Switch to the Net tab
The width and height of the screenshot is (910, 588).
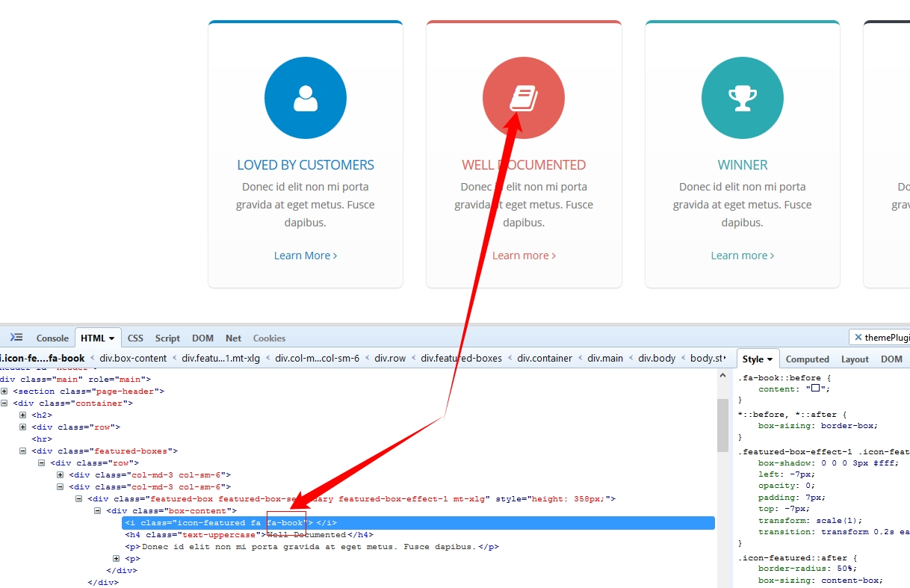tap(233, 338)
